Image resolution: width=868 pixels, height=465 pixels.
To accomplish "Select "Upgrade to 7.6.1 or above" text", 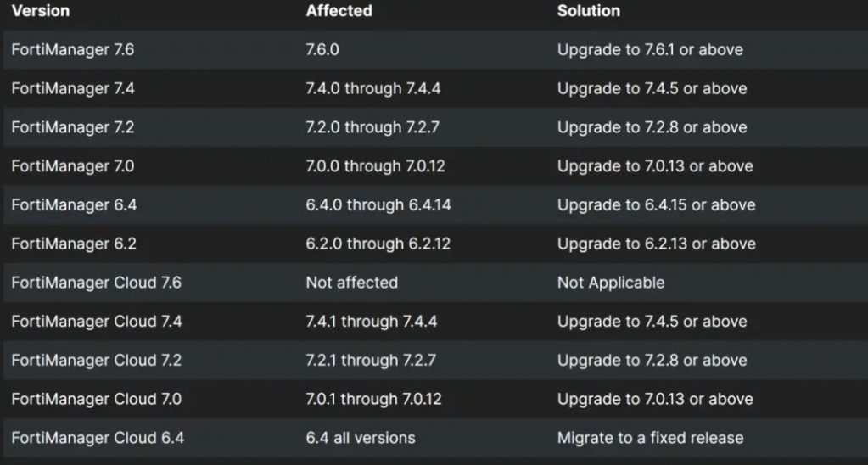I will click(650, 50).
